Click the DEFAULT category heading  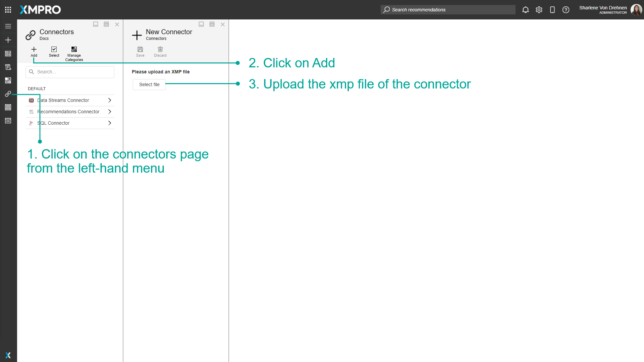[37, 88]
